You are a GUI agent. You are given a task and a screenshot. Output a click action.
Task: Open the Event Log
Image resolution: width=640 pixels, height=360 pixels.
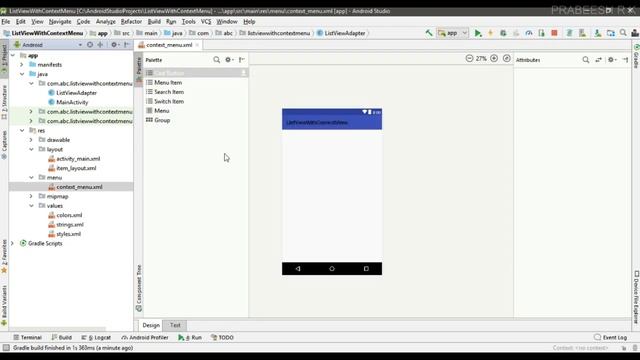pos(611,338)
